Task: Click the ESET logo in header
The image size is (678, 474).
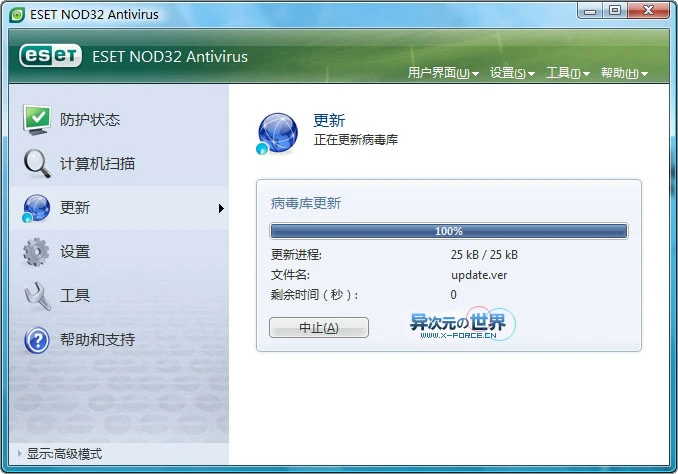Action: (50, 56)
